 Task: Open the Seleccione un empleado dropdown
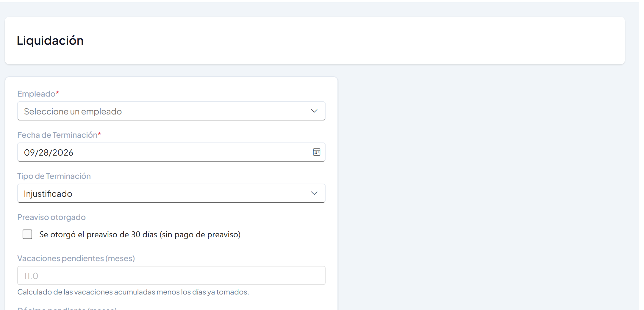[171, 111]
